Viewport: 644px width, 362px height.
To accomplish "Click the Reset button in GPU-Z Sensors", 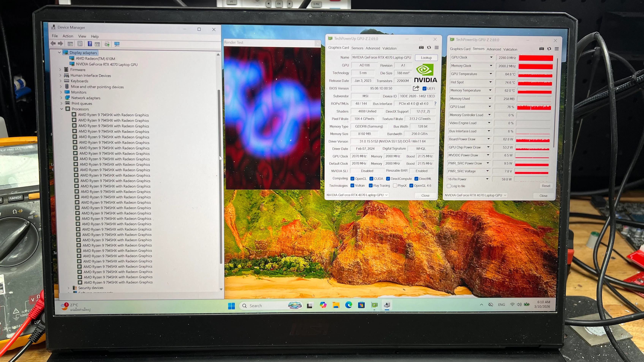I will click(546, 186).
